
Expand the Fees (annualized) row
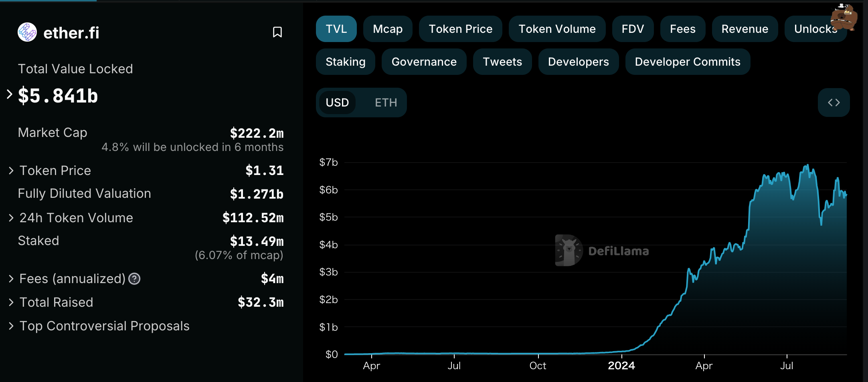11,279
